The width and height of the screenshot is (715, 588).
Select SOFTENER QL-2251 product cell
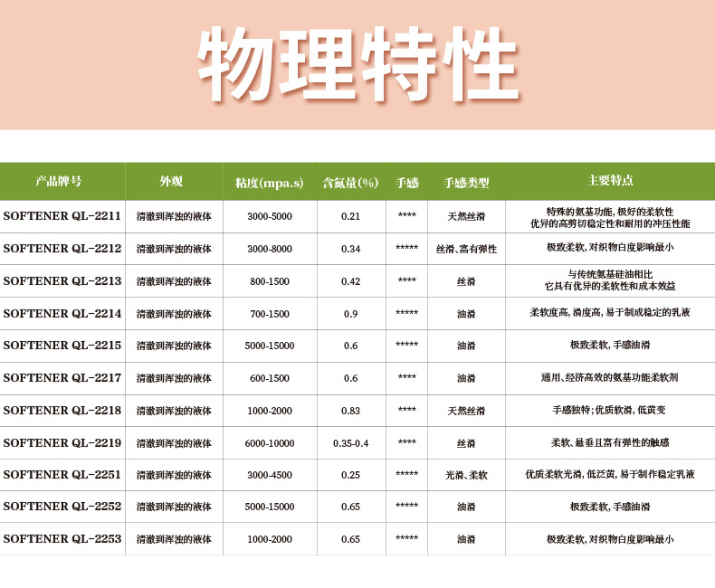62,475
